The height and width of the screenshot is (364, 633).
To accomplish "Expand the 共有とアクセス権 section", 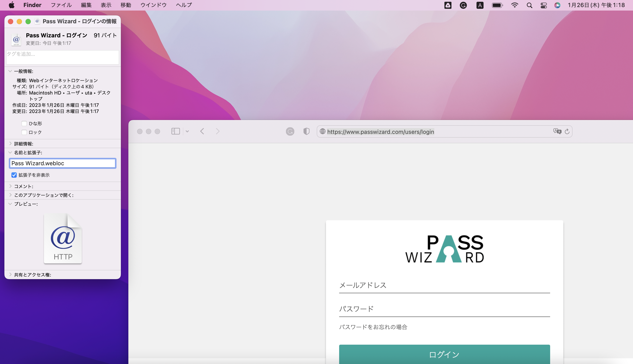I will (10, 275).
